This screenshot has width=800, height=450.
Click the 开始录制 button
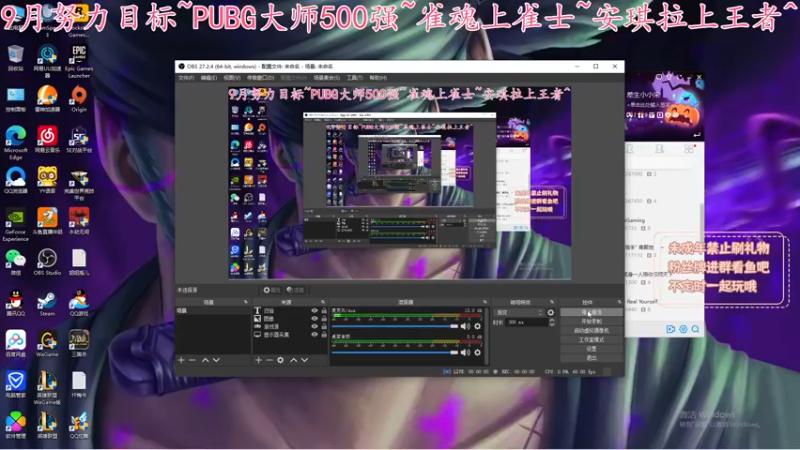tap(591, 321)
